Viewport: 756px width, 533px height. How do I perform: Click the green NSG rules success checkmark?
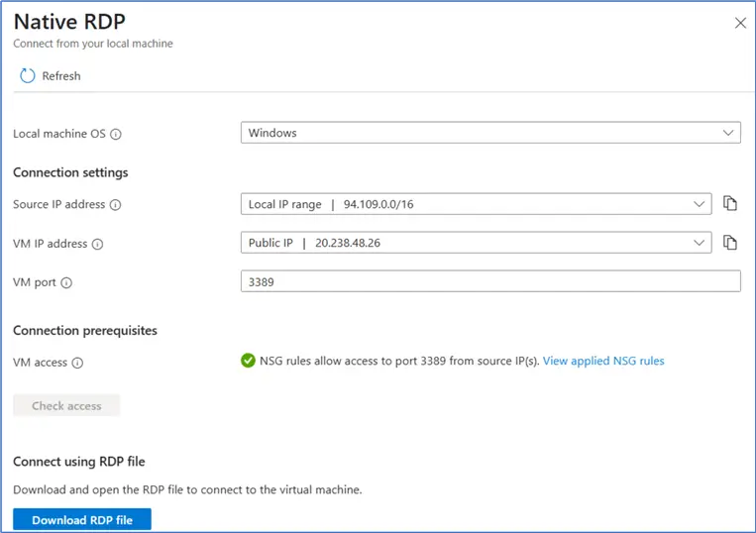pyautogui.click(x=248, y=361)
